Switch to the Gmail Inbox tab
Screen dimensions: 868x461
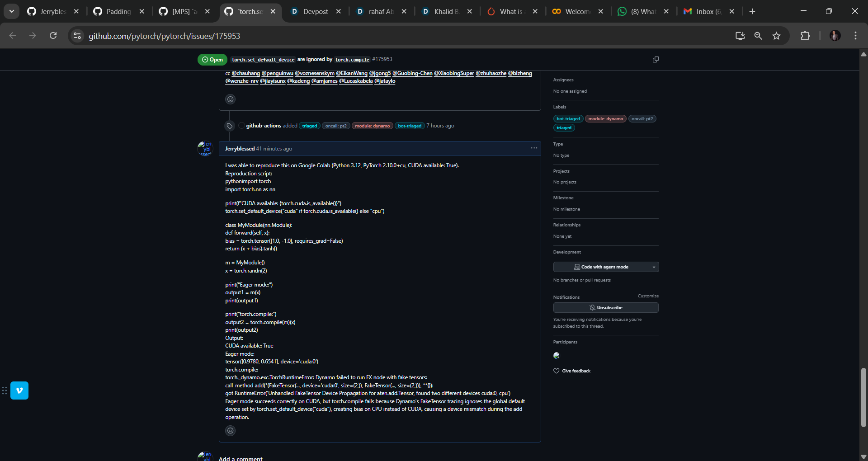tap(708, 12)
